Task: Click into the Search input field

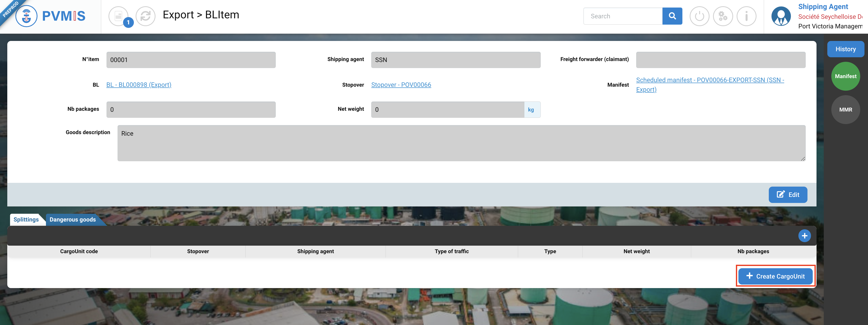Action: click(623, 16)
